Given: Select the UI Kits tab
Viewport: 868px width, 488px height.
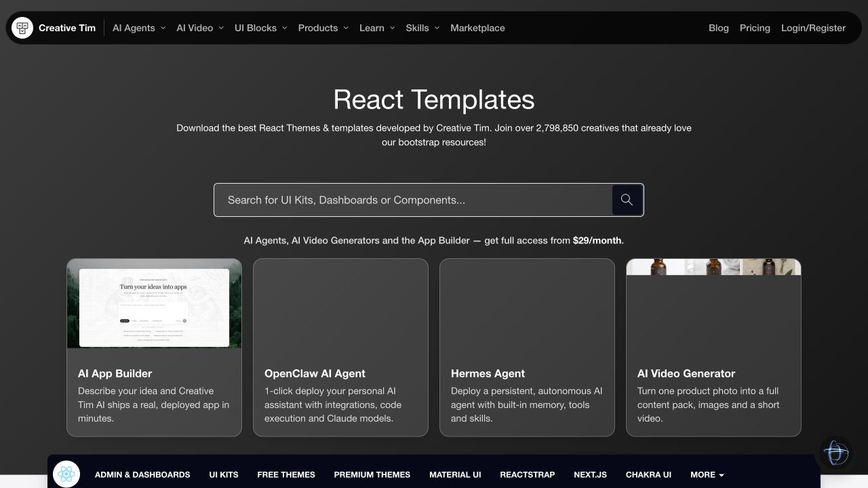Looking at the screenshot, I should tap(224, 474).
